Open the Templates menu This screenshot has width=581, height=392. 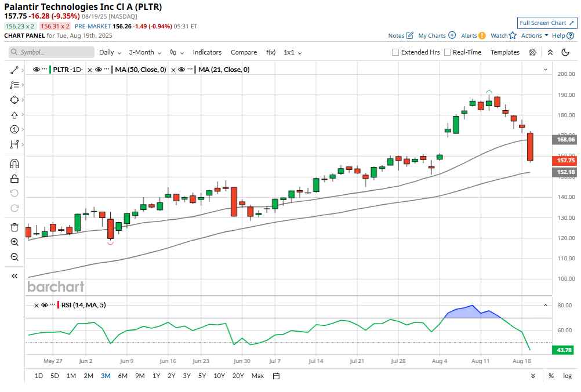point(505,52)
